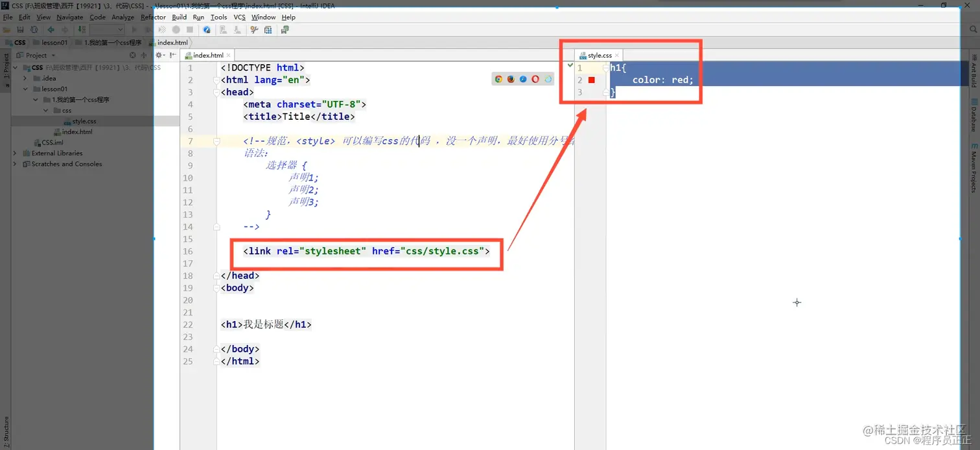Click the Synchronize toolbar icon
Image resolution: width=980 pixels, height=450 pixels.
[34, 30]
